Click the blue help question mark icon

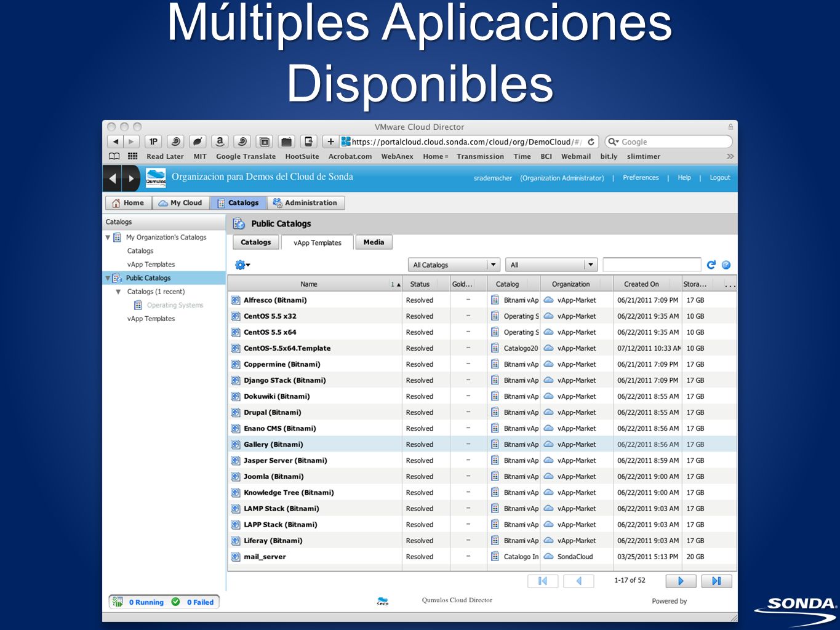pyautogui.click(x=726, y=265)
